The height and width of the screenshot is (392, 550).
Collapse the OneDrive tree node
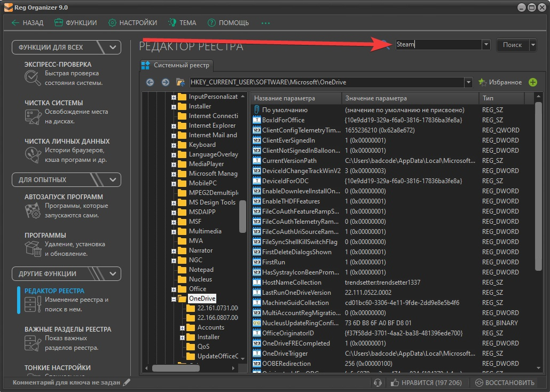[x=174, y=299]
